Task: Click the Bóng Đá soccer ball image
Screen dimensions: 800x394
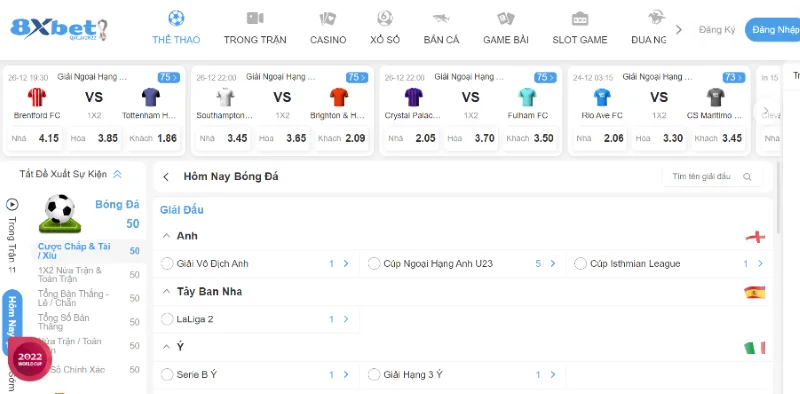Action: point(60,213)
